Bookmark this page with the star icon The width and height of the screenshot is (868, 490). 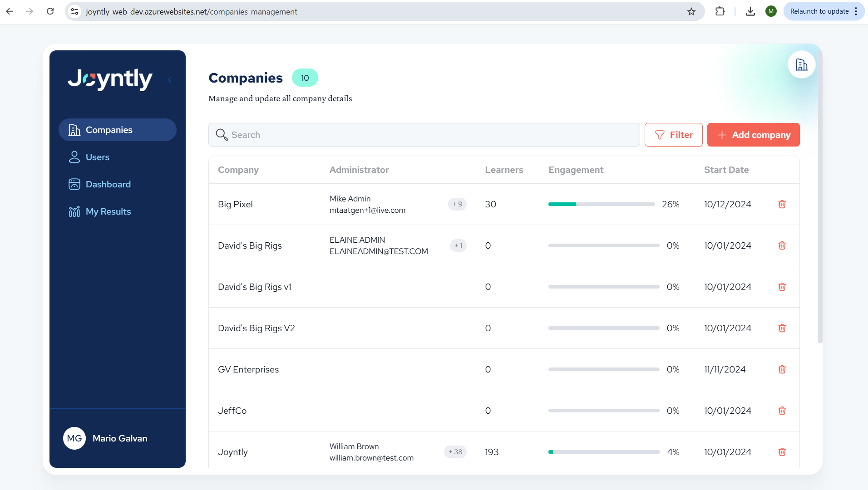(x=691, y=11)
